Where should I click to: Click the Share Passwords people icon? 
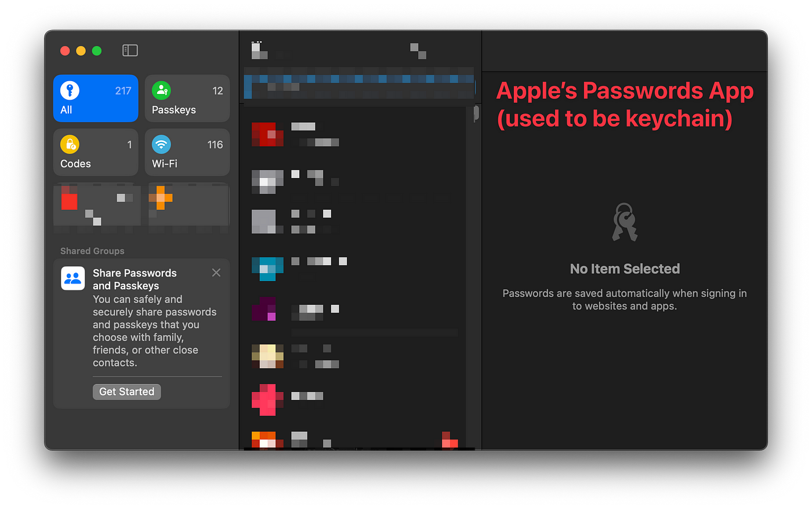click(73, 278)
